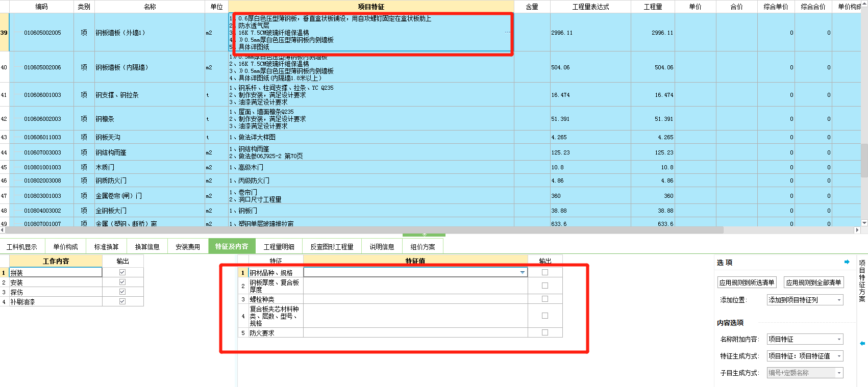This screenshot has width=868, height=387.
Task: Switch to the 反查图形工程量 tab
Action: 332,247
